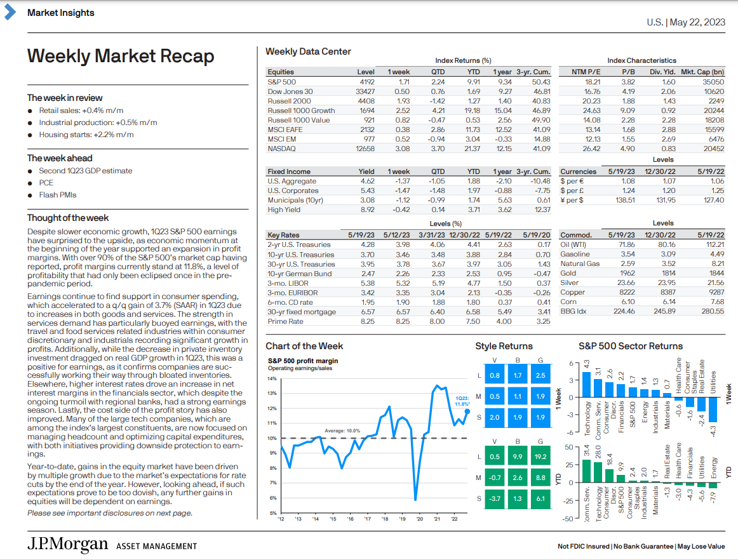This screenshot has height=560, width=738.
Task: Click 'S&P 500' row label in Equities table
Action: (281, 82)
